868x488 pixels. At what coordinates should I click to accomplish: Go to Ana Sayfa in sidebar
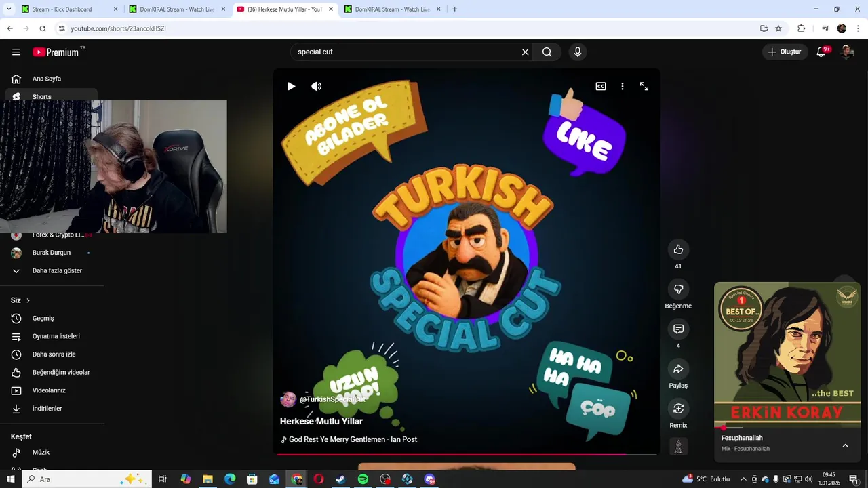coord(52,79)
